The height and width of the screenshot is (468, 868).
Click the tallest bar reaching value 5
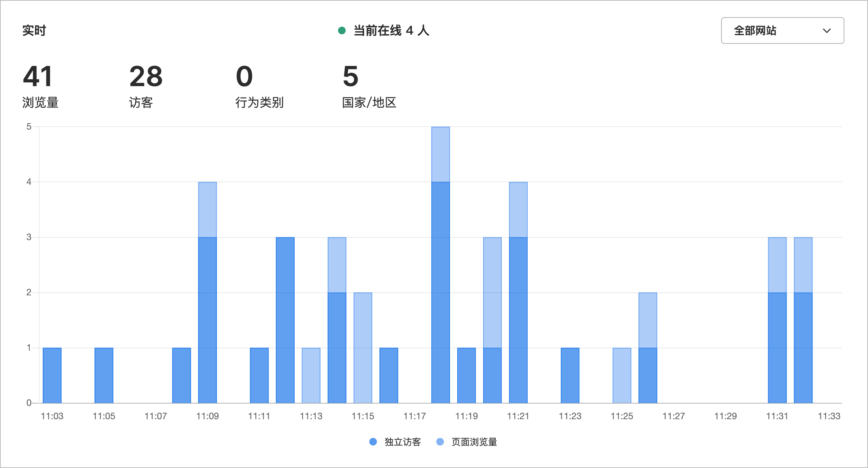tap(440, 265)
